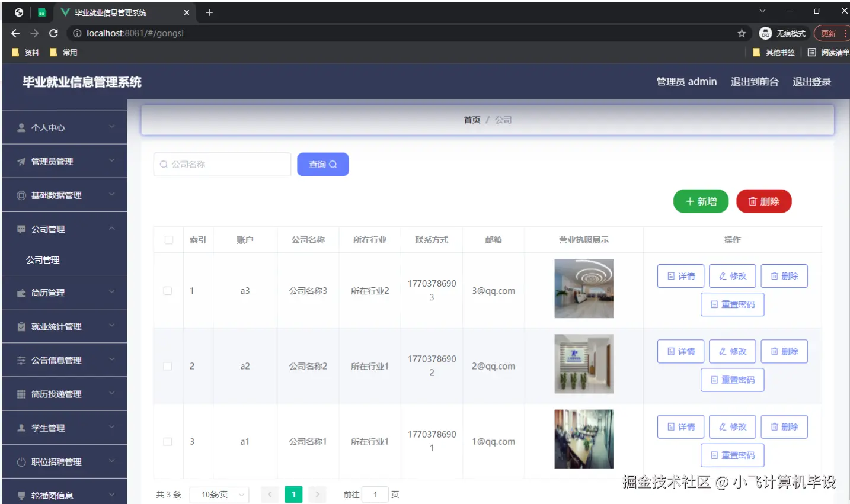This screenshot has width=850, height=504.
Task: Click the 公告信息管理 sliders icon
Action: click(x=21, y=360)
